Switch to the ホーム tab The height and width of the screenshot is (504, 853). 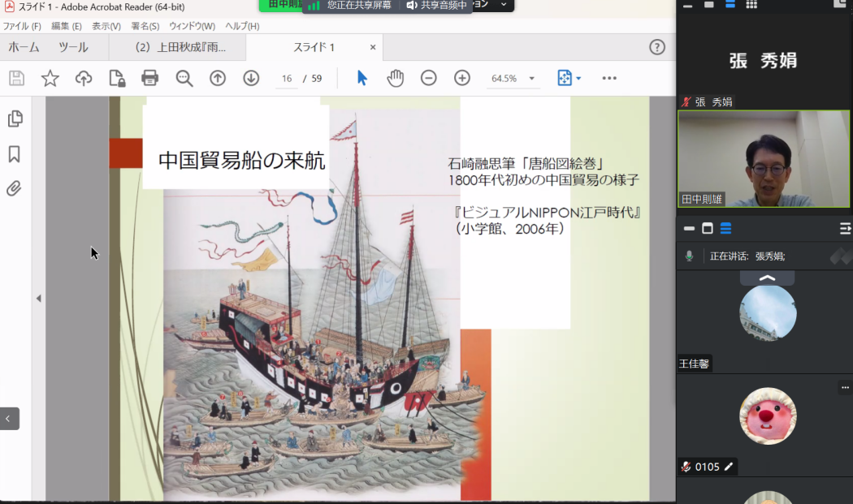click(x=24, y=47)
